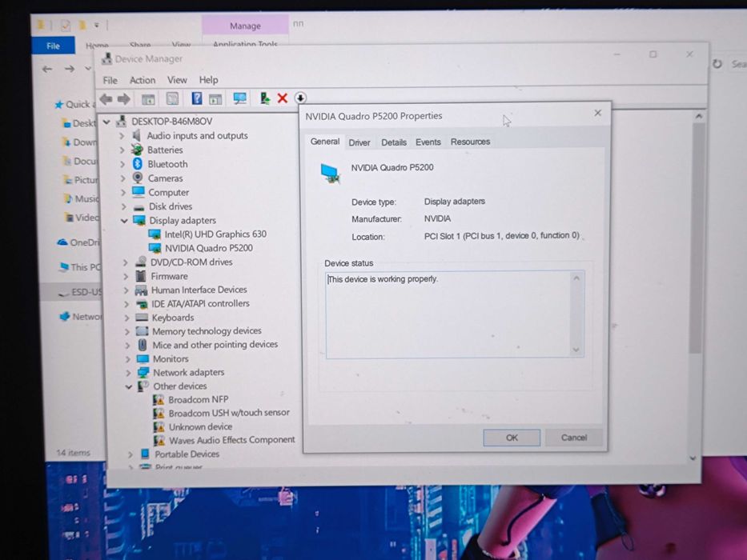Click the warning icon next to Broadcom NFP
This screenshot has height=560, width=747.
pyautogui.click(x=159, y=399)
